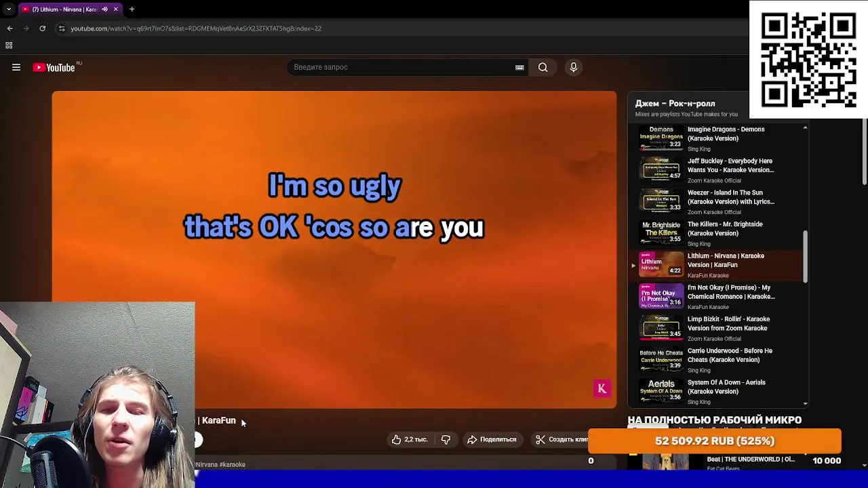Open Imagine Dragons Demons thumbnail

click(x=661, y=138)
